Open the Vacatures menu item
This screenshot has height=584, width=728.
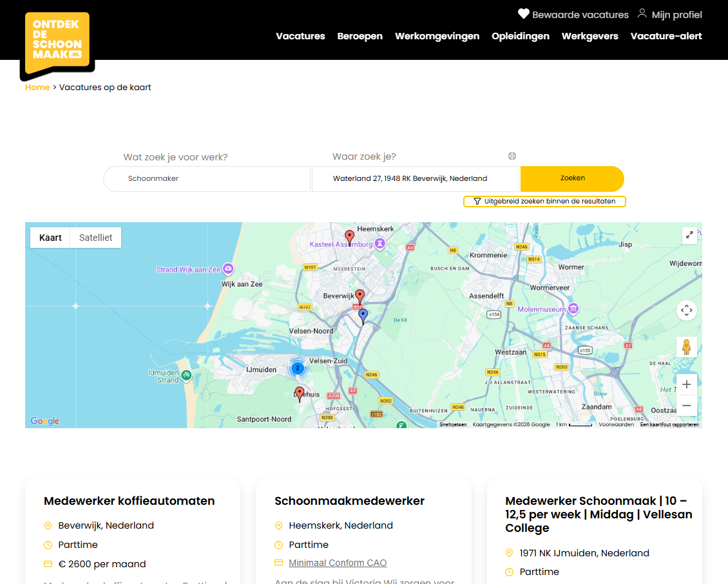pos(300,36)
